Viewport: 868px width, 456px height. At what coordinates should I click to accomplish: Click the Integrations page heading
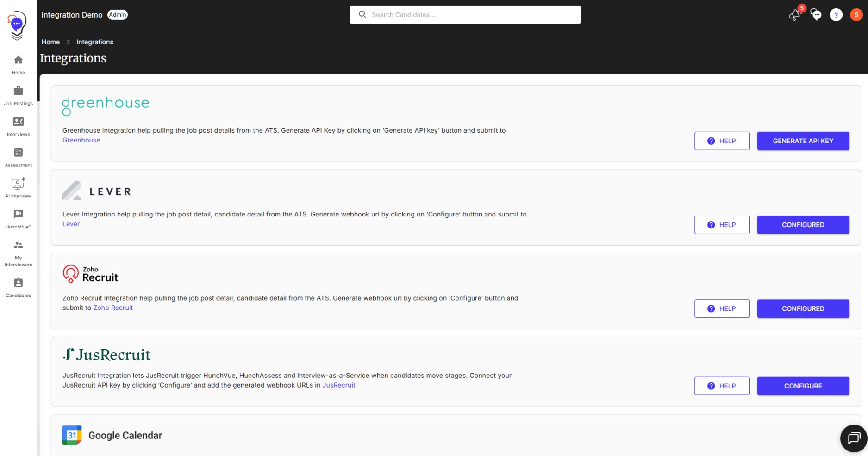pyautogui.click(x=73, y=58)
